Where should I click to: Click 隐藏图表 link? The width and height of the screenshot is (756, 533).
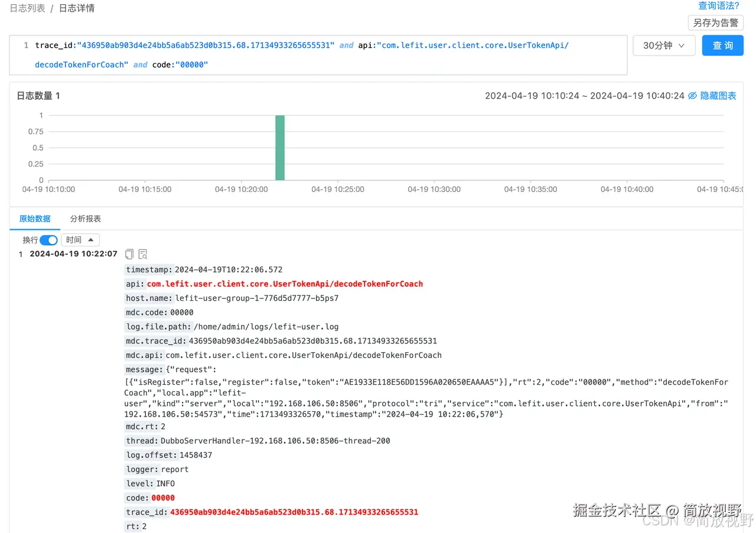718,96
